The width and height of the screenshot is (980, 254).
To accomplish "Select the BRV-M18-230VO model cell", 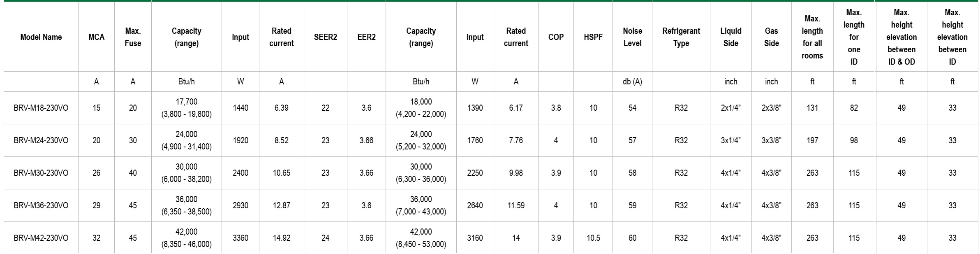I will tap(41, 108).
